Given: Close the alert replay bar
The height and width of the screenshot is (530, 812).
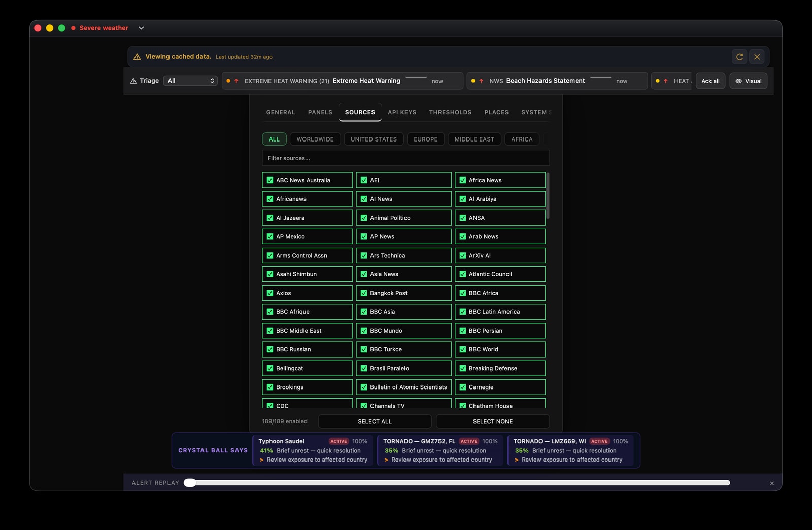Looking at the screenshot, I should (x=772, y=483).
